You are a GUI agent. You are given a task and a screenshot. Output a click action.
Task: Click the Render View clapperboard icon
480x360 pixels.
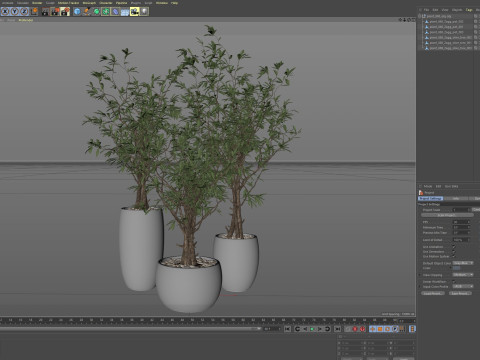point(45,12)
